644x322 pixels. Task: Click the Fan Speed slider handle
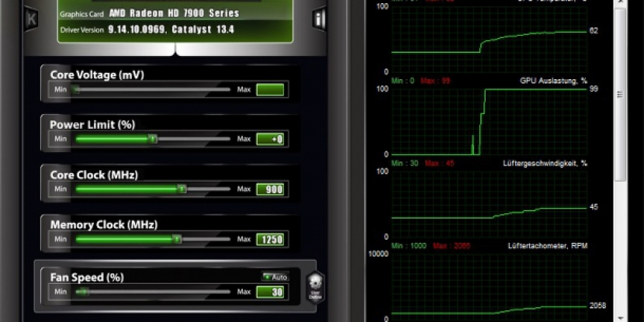point(82,292)
